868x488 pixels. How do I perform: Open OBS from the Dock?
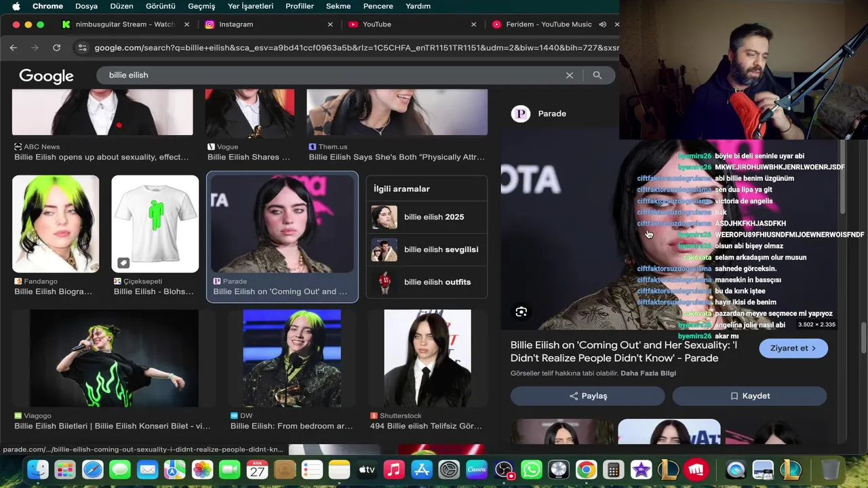tap(504, 469)
